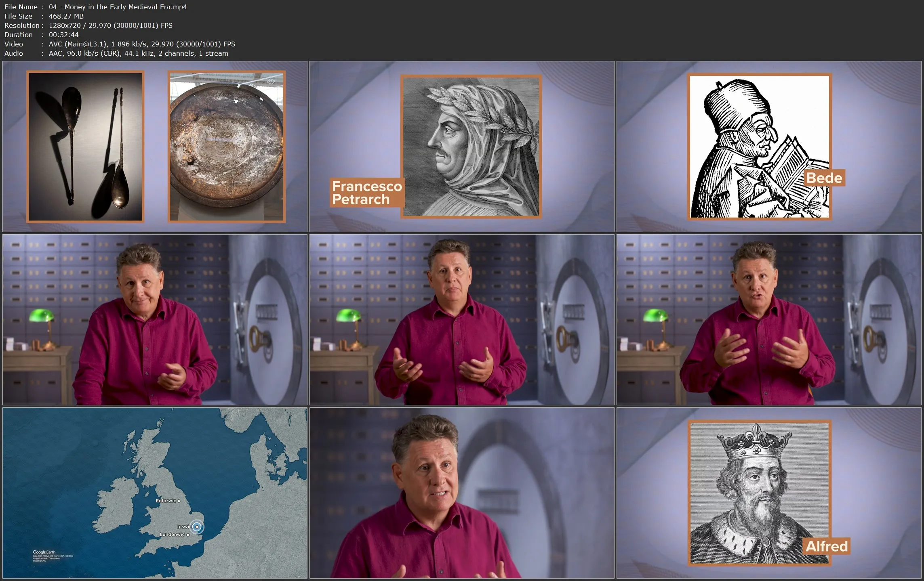Click the close-up presenter frame, bottom row
This screenshot has width=924, height=581.
pyautogui.click(x=462, y=493)
